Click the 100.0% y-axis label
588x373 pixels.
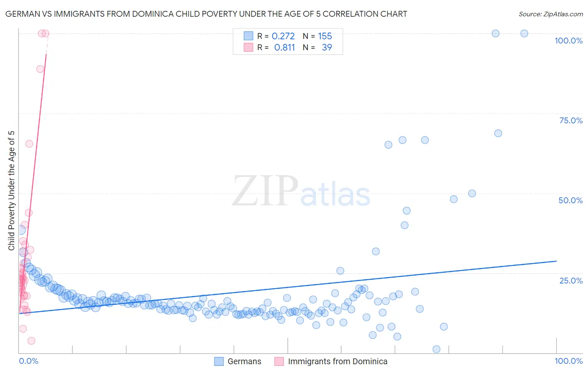(568, 41)
